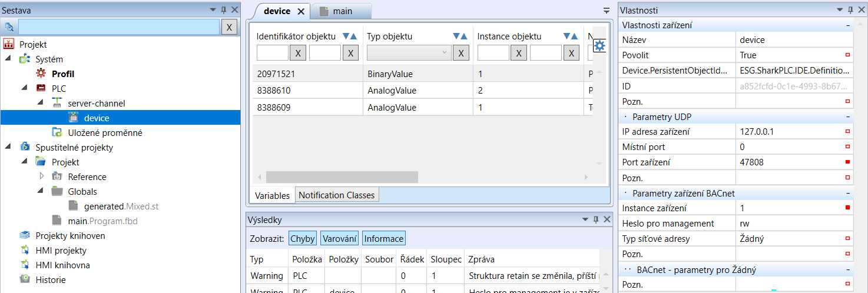Collapse Vlastnosti zařízení section
This screenshot has width=868, height=293.
[848, 25]
